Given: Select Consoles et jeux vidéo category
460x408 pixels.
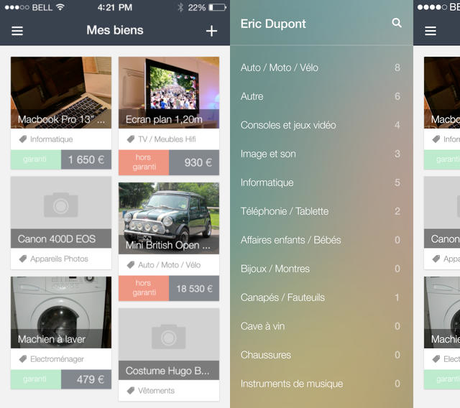Looking at the screenshot, I should (x=321, y=125).
